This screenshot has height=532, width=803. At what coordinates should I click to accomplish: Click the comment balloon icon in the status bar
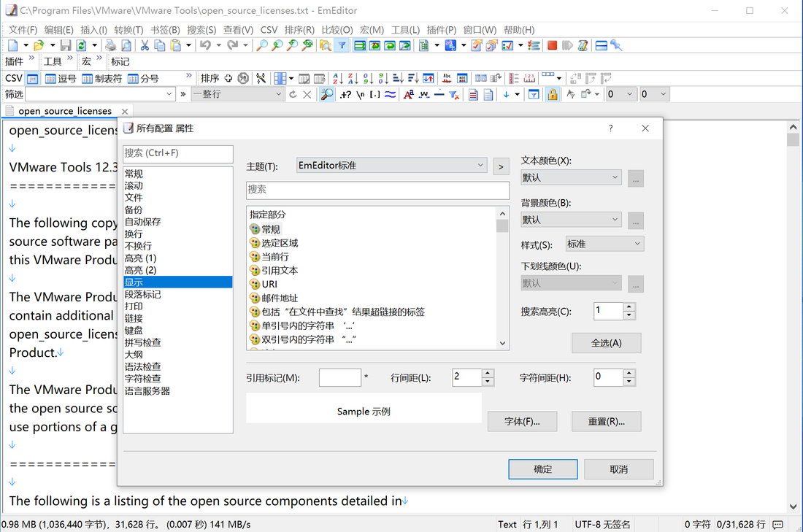pyautogui.click(x=778, y=524)
